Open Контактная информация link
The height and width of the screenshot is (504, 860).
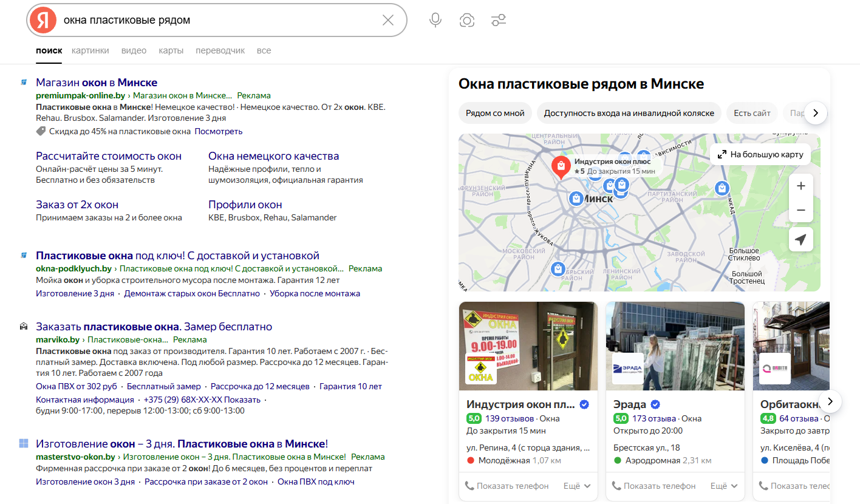click(x=85, y=400)
